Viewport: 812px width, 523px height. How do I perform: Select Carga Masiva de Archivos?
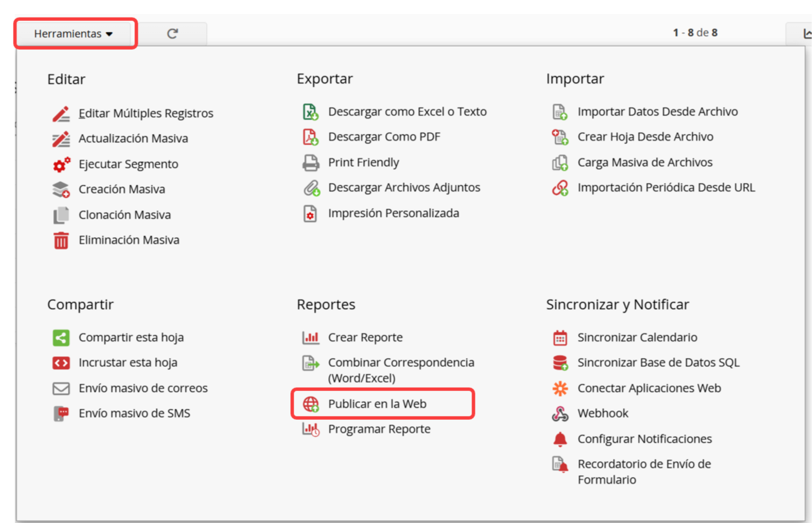pos(645,162)
